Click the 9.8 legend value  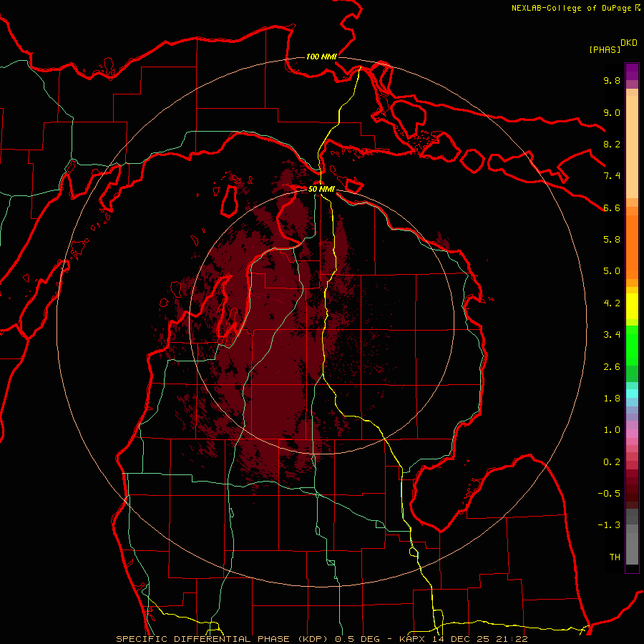click(x=612, y=80)
